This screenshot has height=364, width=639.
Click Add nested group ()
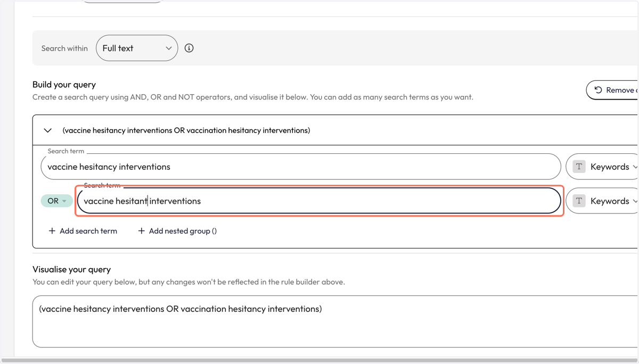coord(177,231)
